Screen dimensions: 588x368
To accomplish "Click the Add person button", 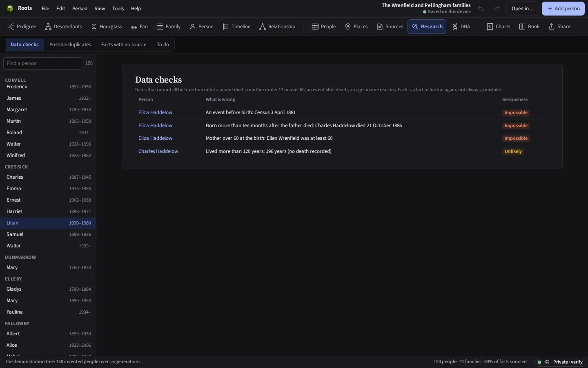I will pos(563,9).
